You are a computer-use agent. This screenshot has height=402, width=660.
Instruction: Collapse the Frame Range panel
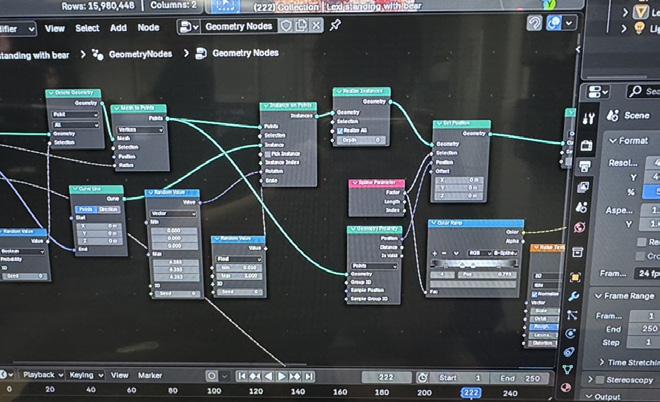point(598,296)
